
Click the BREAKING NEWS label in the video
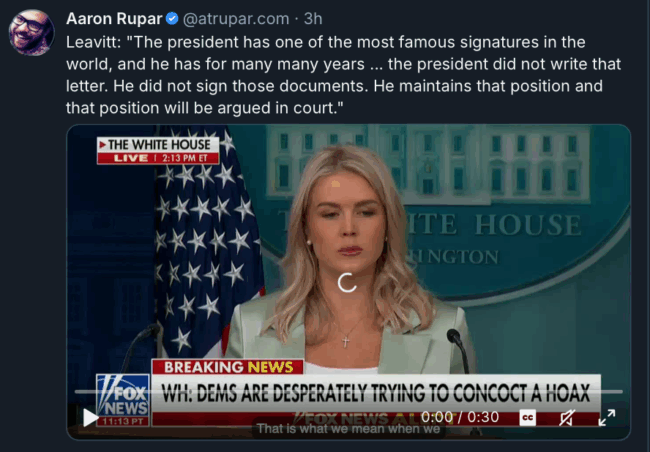228,367
